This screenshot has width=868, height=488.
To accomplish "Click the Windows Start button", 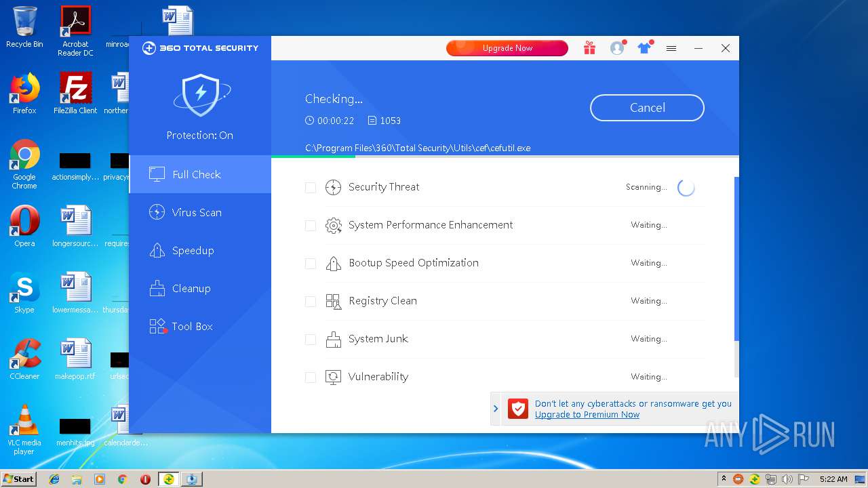I will (19, 479).
